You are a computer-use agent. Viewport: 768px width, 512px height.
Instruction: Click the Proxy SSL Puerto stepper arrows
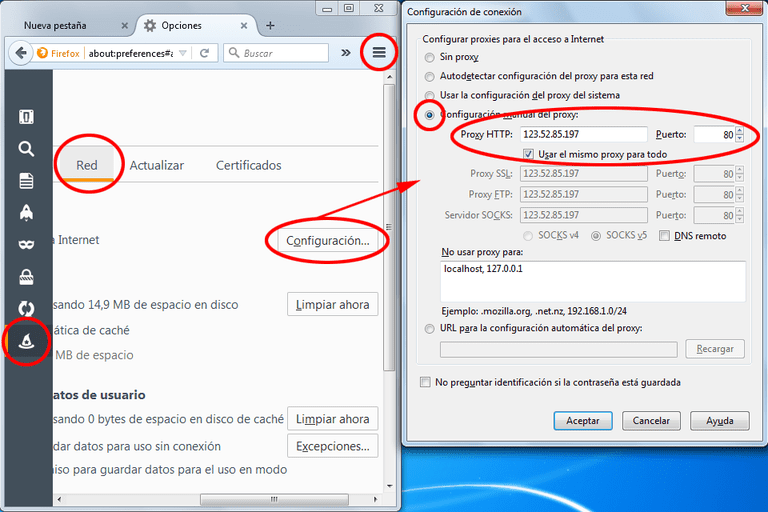[x=740, y=173]
